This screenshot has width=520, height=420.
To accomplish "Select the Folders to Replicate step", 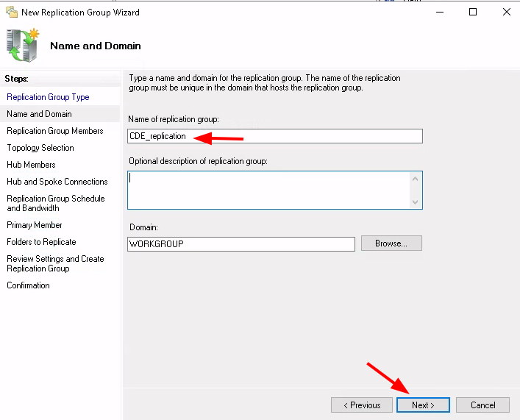I will coord(41,242).
